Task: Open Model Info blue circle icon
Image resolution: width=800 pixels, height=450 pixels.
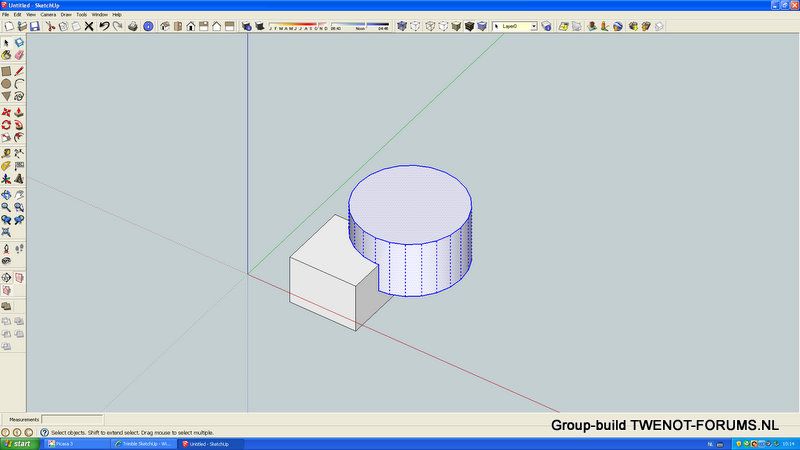Action: tap(148, 26)
